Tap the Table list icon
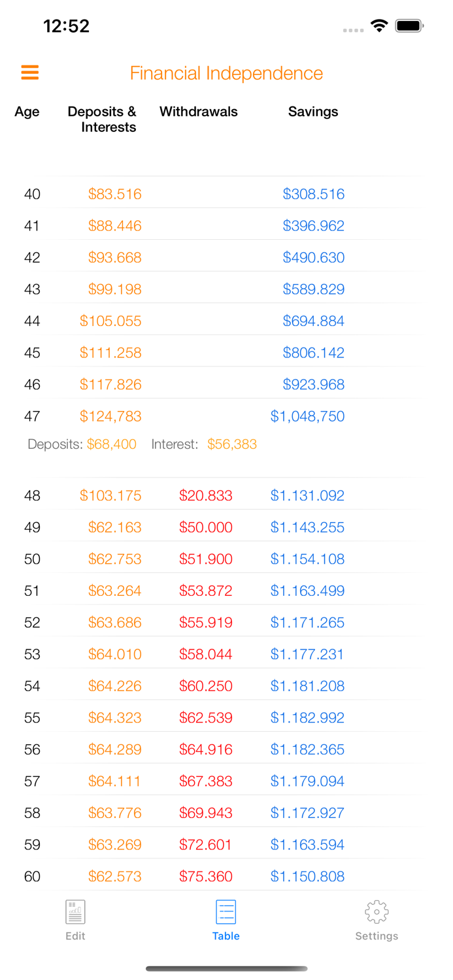 point(226,911)
